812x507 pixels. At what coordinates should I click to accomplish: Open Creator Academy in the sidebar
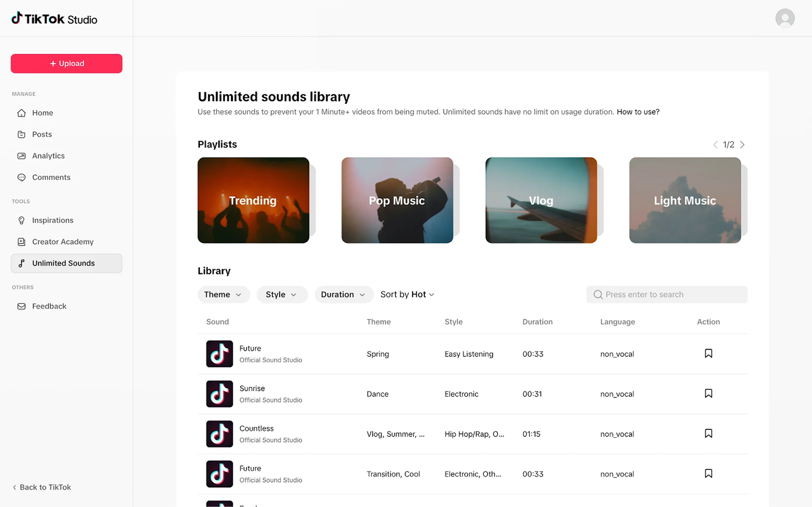pos(67,242)
